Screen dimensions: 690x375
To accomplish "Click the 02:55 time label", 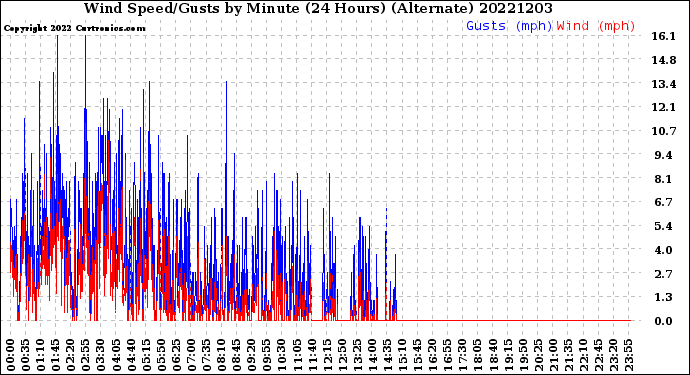I will point(86,355).
